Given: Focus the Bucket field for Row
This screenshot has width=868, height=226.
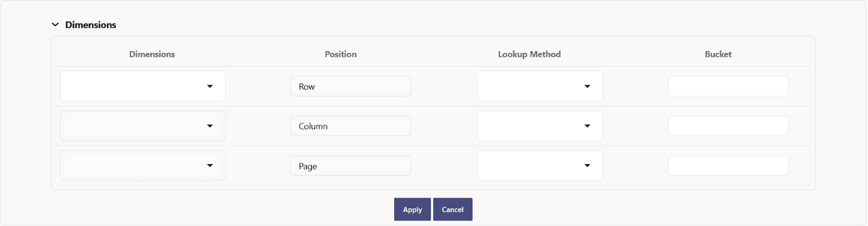Looking at the screenshot, I should click(x=728, y=86).
